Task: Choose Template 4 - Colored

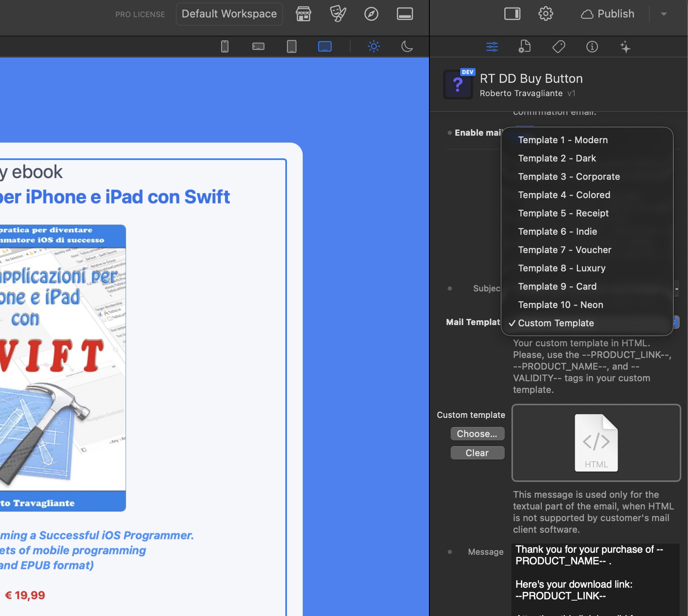Action: pyautogui.click(x=587, y=195)
